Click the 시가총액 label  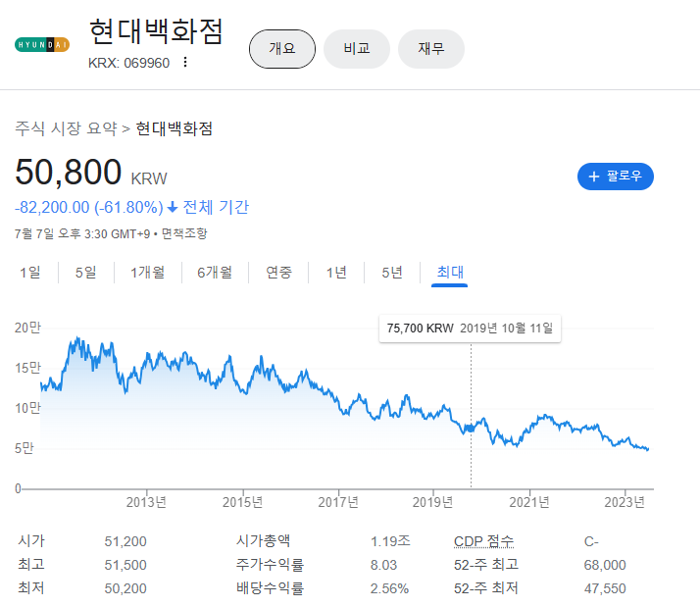coord(263,541)
